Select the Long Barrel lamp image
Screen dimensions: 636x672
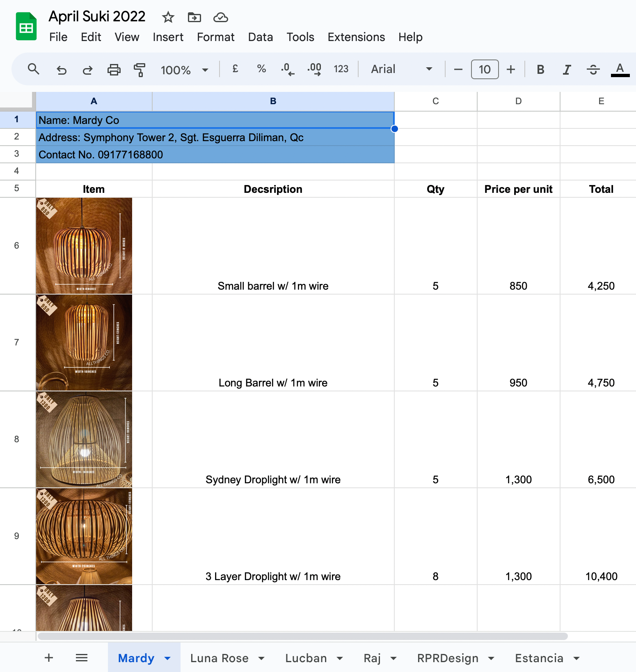tap(84, 343)
